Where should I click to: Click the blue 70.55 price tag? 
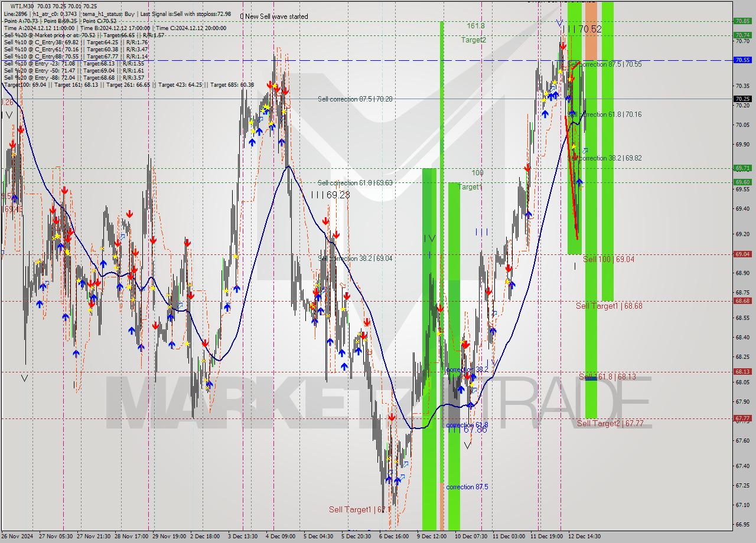point(742,60)
